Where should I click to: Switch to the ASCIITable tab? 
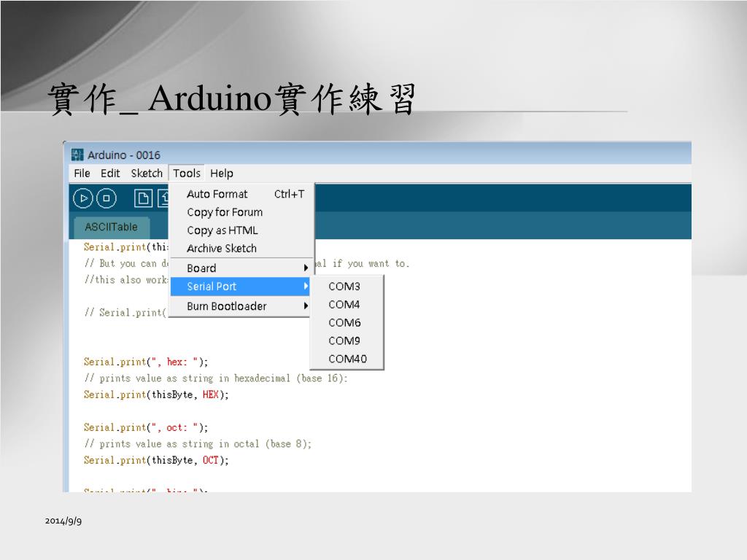coord(111,227)
